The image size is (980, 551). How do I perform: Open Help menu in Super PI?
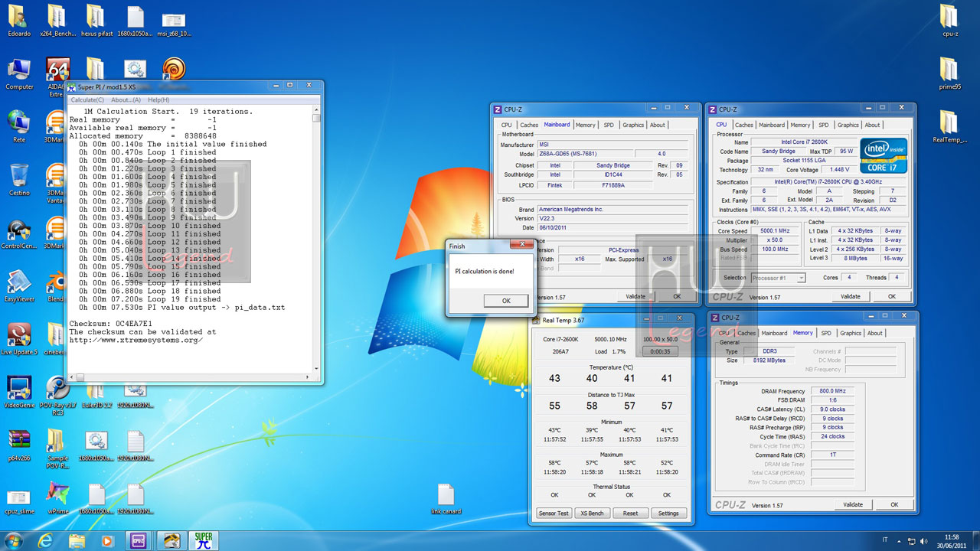pyautogui.click(x=158, y=100)
